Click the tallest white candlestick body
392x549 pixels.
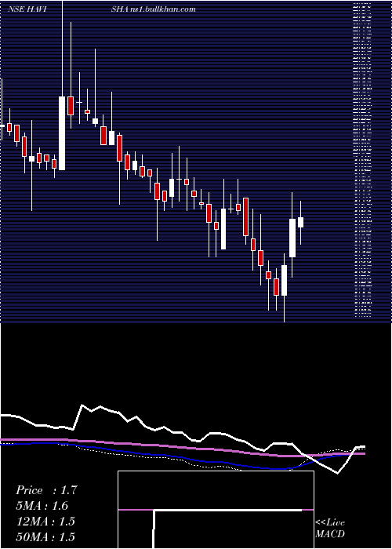point(62,133)
